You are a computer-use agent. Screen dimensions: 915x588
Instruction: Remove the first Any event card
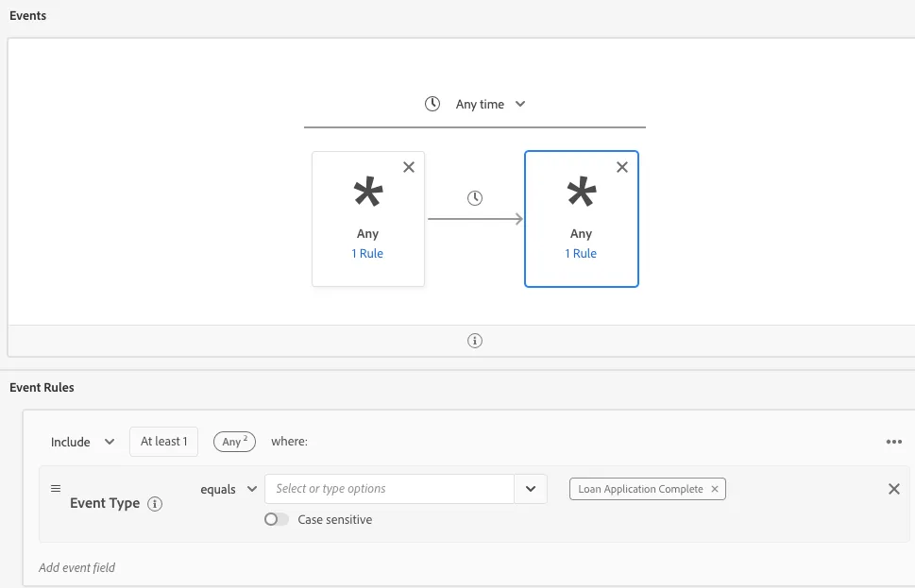(x=409, y=167)
